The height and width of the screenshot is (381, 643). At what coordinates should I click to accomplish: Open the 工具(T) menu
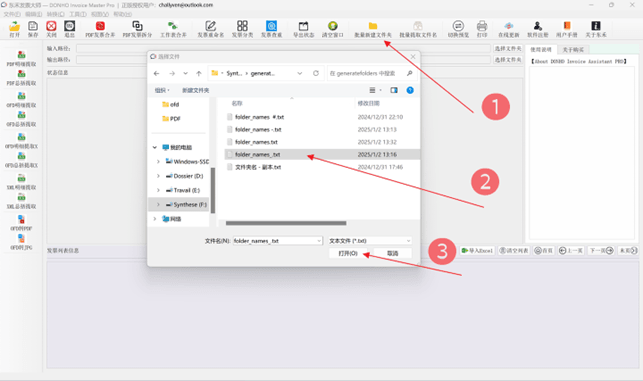[78, 14]
